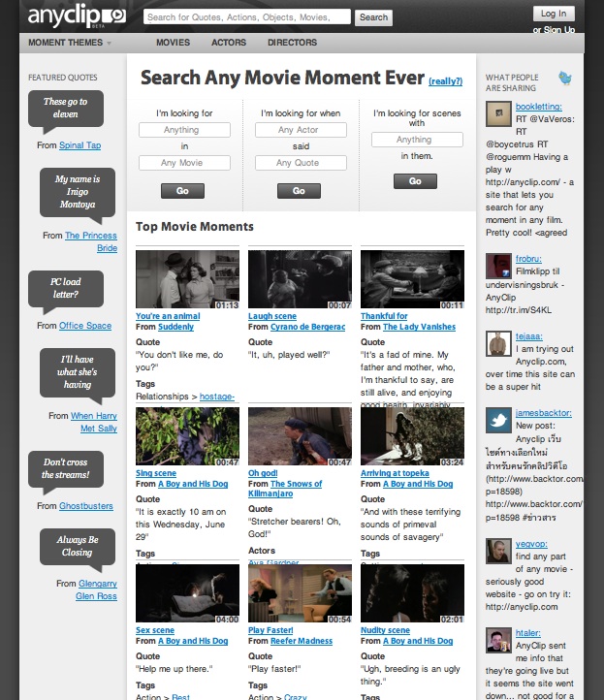Screen dimensions: 604x700
Task: Click the Search button
Action: click(373, 17)
